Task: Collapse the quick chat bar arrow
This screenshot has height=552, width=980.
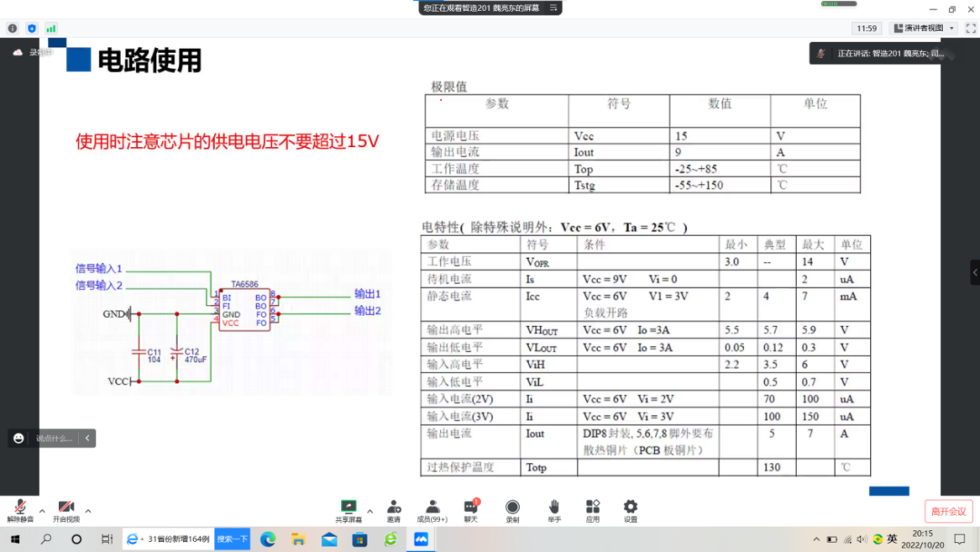Action: [x=87, y=439]
